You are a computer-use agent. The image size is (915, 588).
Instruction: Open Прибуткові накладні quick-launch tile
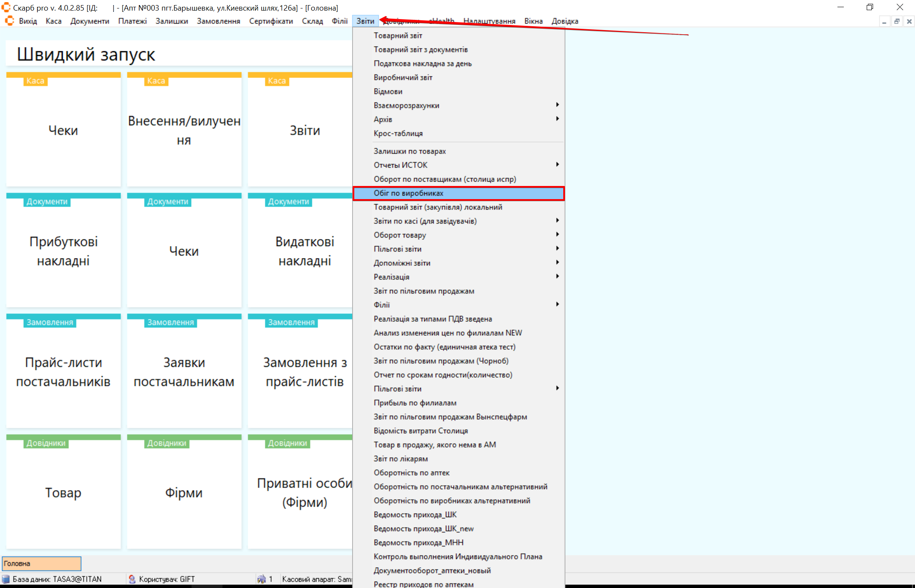tap(64, 251)
